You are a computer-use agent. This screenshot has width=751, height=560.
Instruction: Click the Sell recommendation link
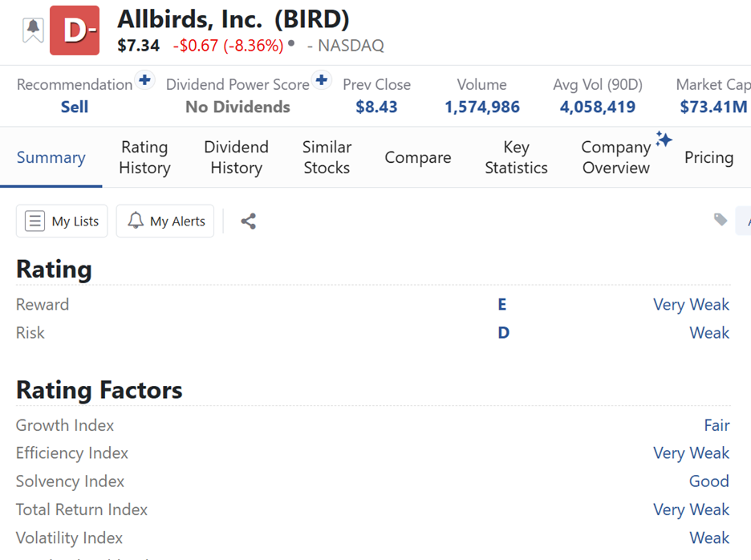75,107
